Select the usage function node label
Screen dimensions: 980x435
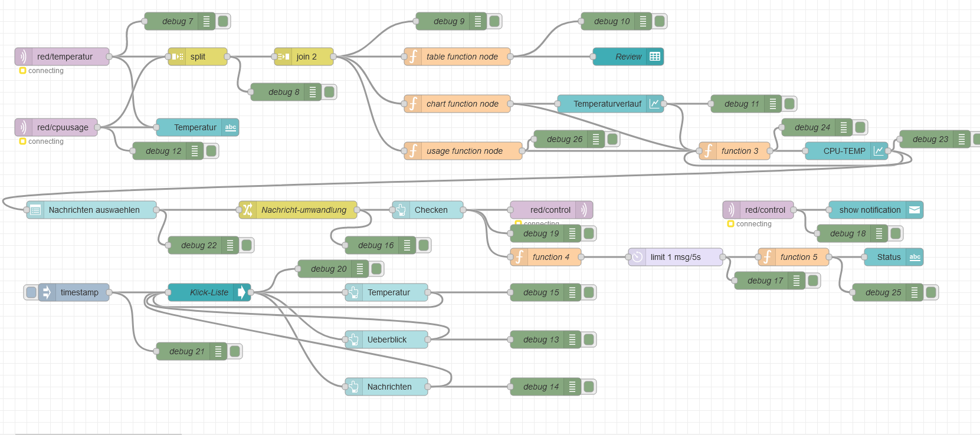click(x=464, y=151)
